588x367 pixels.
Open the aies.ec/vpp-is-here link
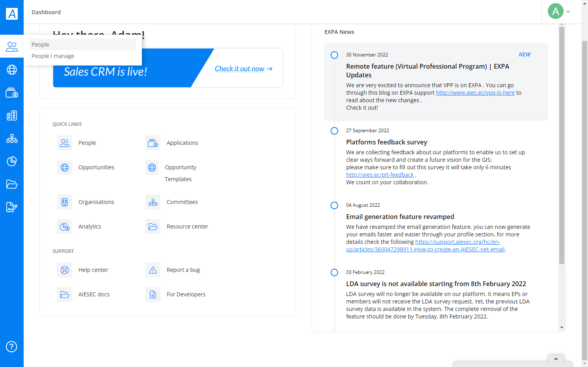[475, 93]
